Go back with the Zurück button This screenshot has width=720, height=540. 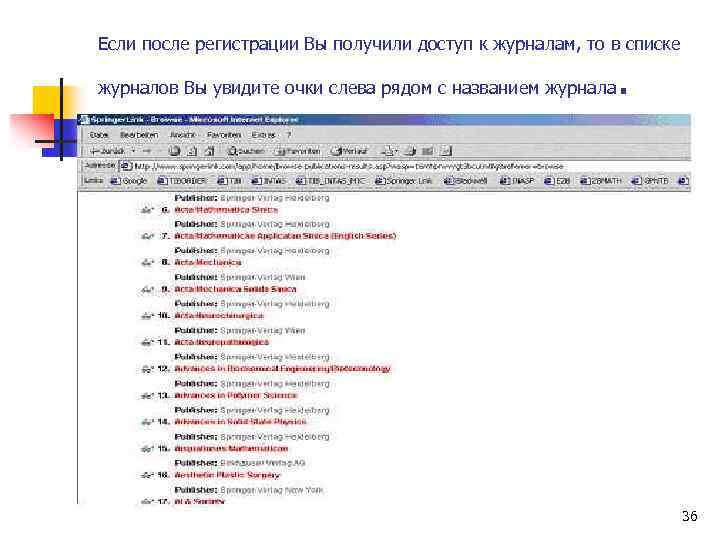pyautogui.click(x=107, y=151)
